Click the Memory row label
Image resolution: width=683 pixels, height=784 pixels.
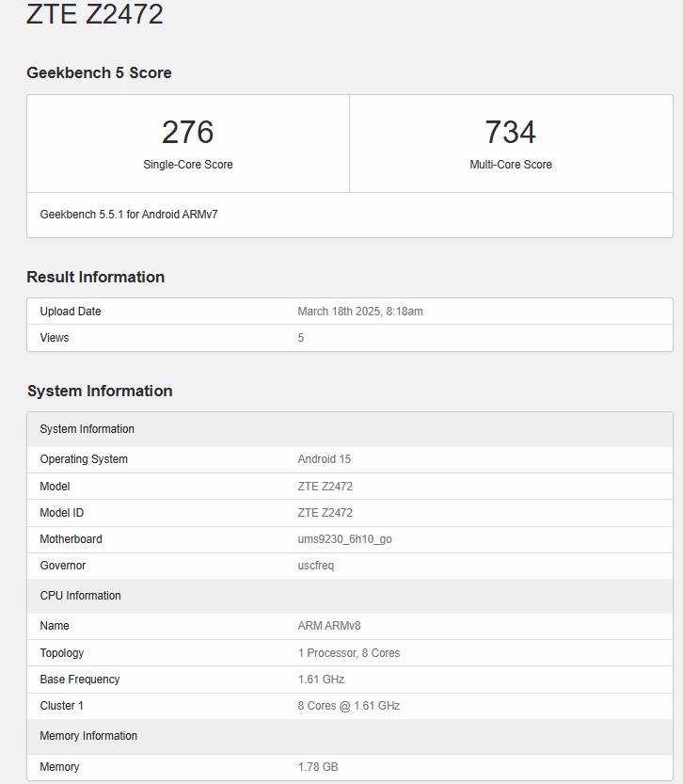(x=59, y=767)
